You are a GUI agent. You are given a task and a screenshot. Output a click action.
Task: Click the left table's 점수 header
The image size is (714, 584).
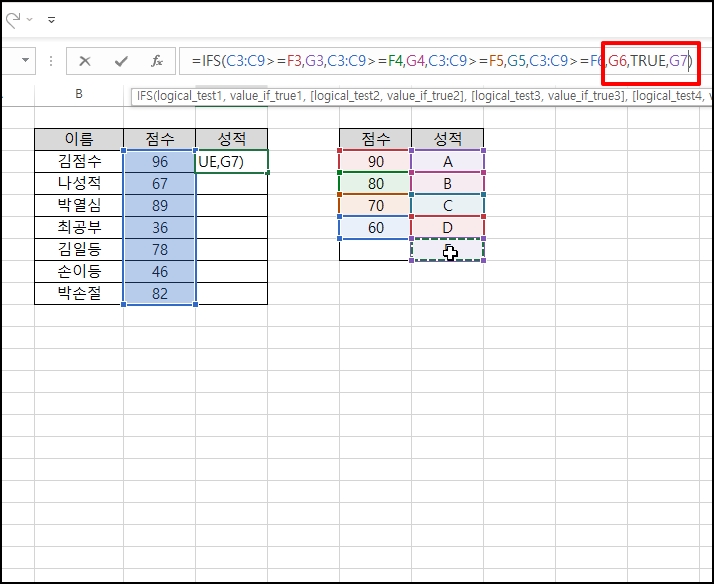pos(160,139)
